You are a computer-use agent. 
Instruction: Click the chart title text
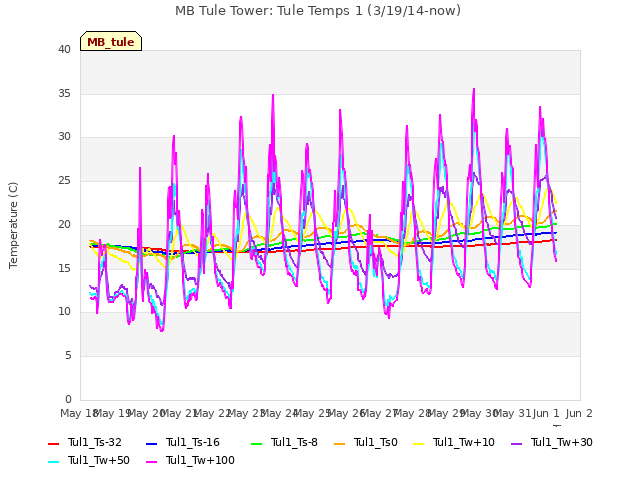click(x=318, y=11)
